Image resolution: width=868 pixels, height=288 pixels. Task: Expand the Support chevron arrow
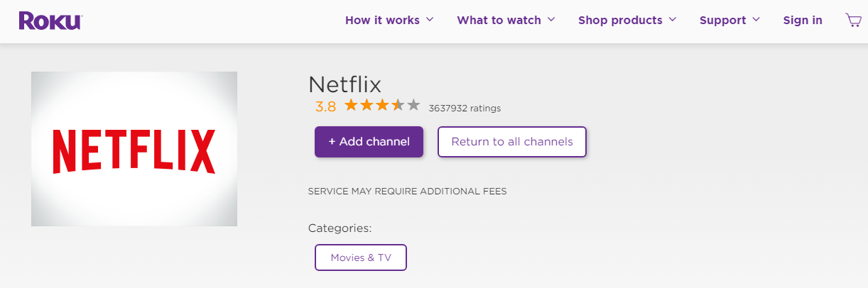pyautogui.click(x=756, y=20)
